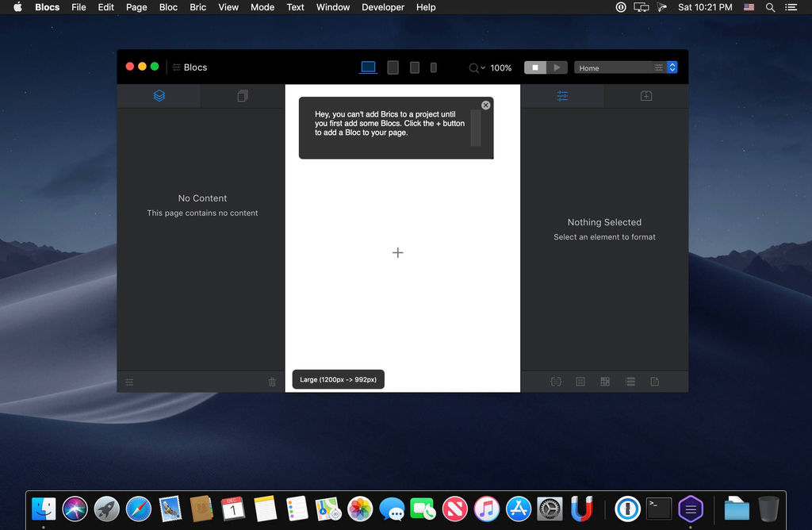Open the Layer Tree tab
This screenshot has width=812, height=530.
point(159,96)
